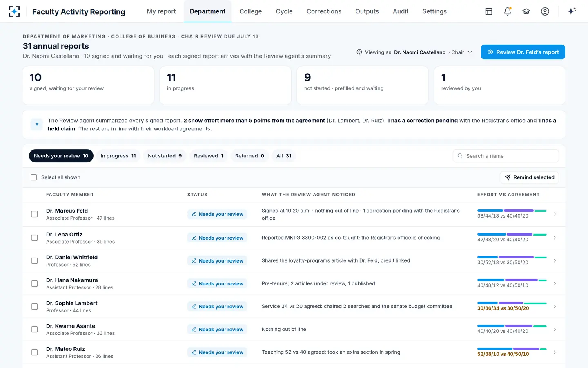Image resolution: width=588 pixels, height=368 pixels.
Task: Expand Dr. Hana Nakamura row chevron
Action: pos(555,284)
